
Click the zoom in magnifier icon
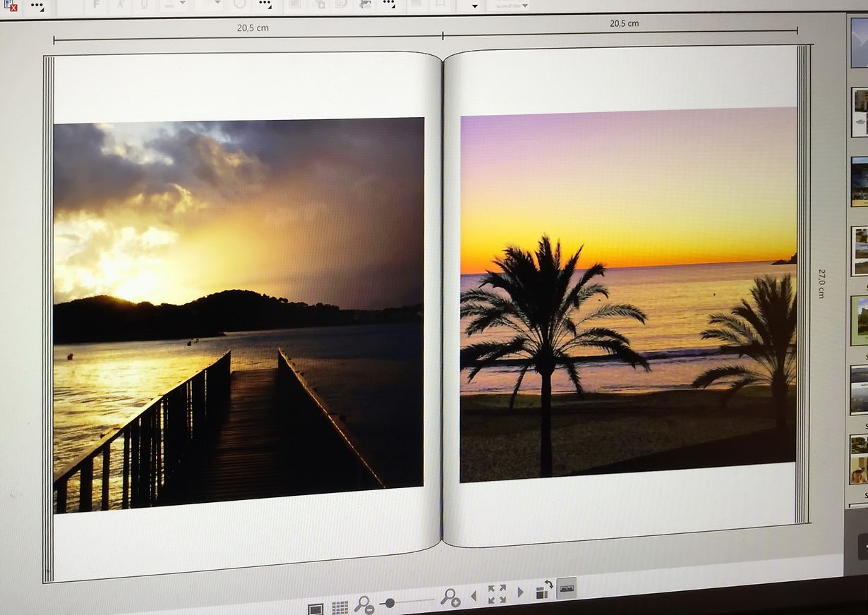coord(450,597)
